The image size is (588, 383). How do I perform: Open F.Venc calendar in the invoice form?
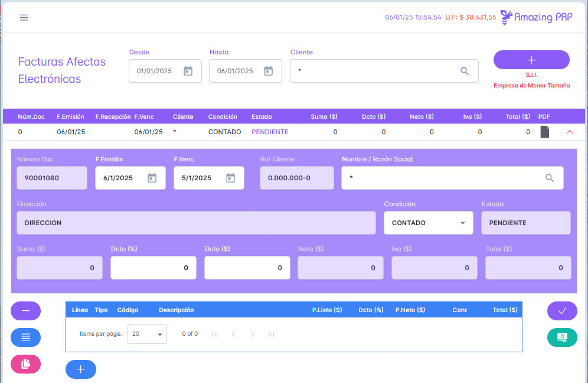[x=230, y=178]
